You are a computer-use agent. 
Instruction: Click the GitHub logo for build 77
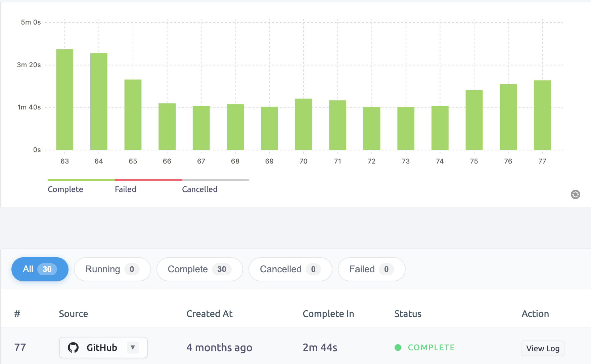[74, 348]
